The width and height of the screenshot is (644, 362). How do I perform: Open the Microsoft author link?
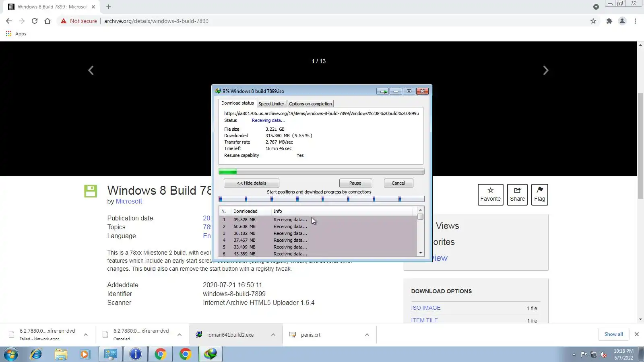(129, 202)
